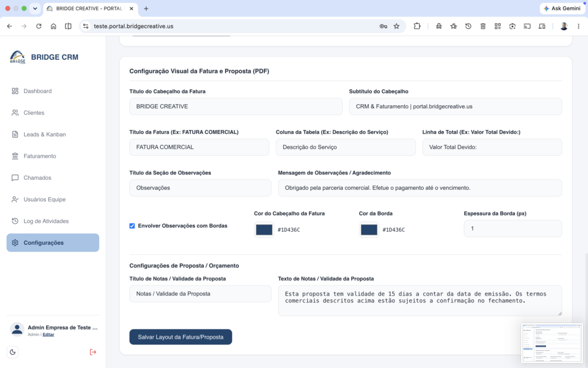Open Cor do Cabeçalho da Fatura color swatch
Viewport: 588px width, 368px height.
coord(264,230)
